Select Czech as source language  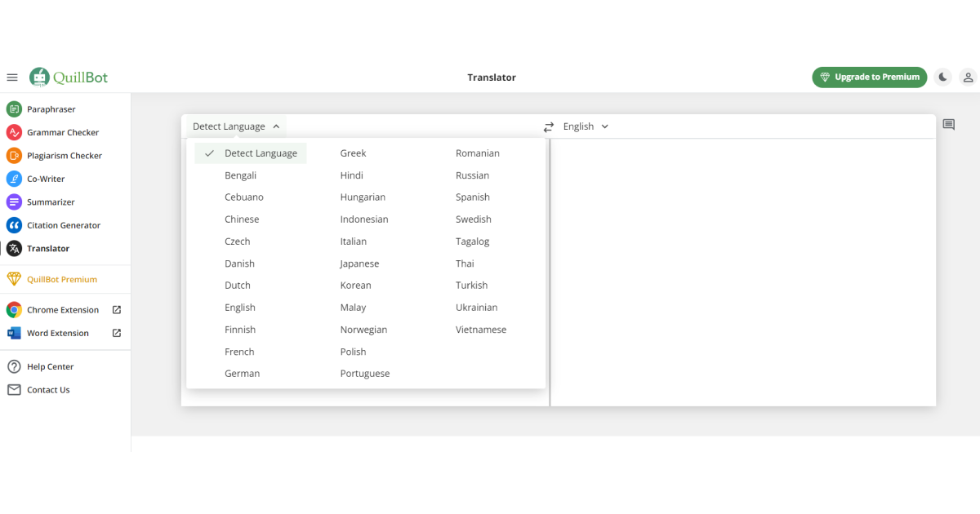238,241
